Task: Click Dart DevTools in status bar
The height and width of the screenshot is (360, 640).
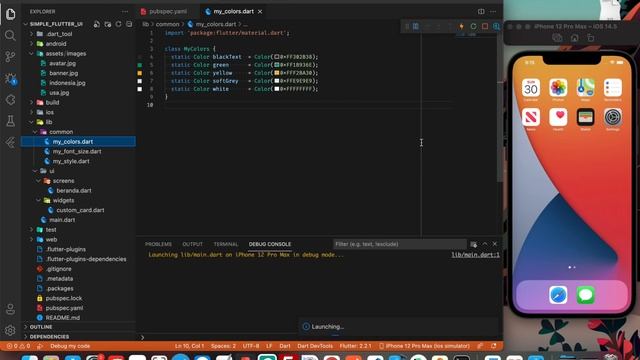Action: click(315, 346)
